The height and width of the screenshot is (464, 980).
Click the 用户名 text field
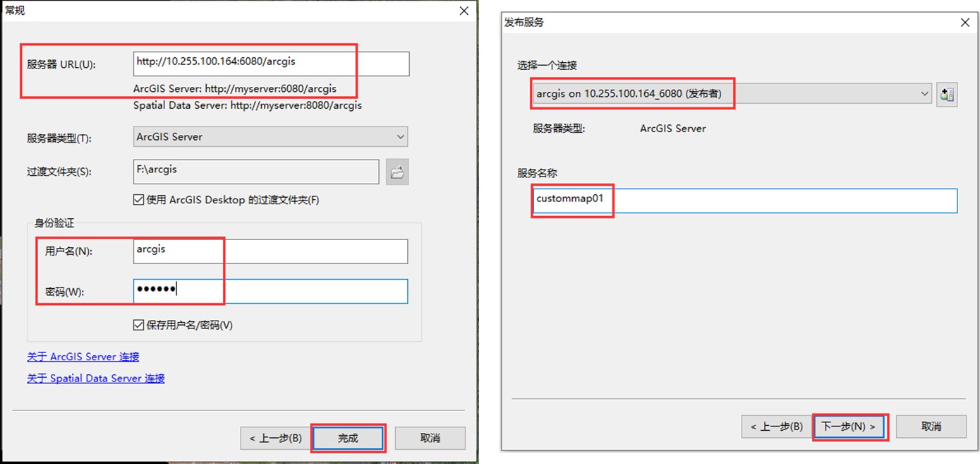click(270, 251)
